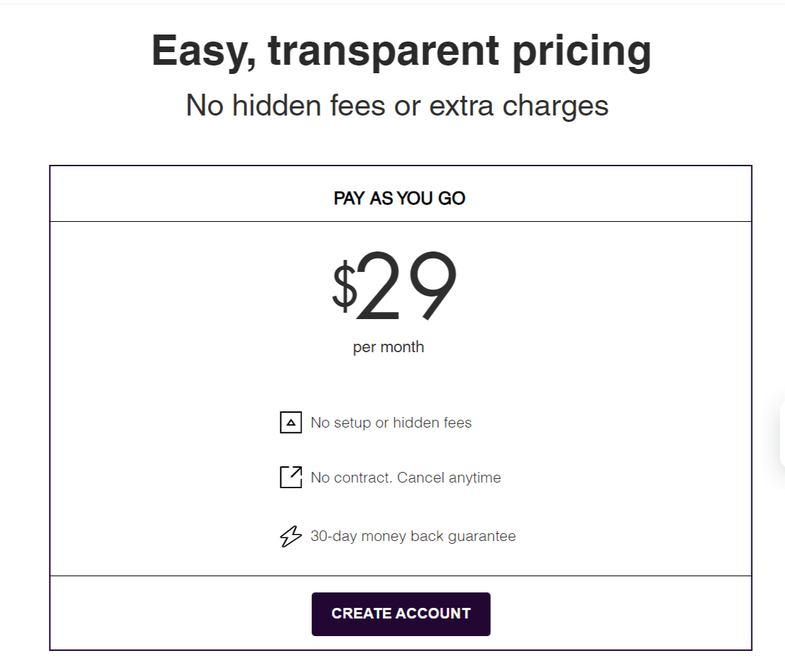This screenshot has width=785, height=672.
Task: Click the per month label
Action: [388, 347]
